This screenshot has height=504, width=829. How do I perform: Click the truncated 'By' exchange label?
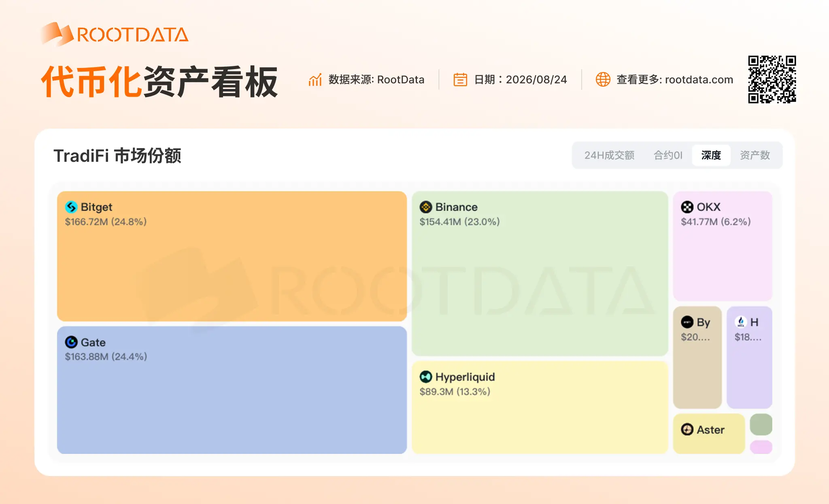[704, 322]
